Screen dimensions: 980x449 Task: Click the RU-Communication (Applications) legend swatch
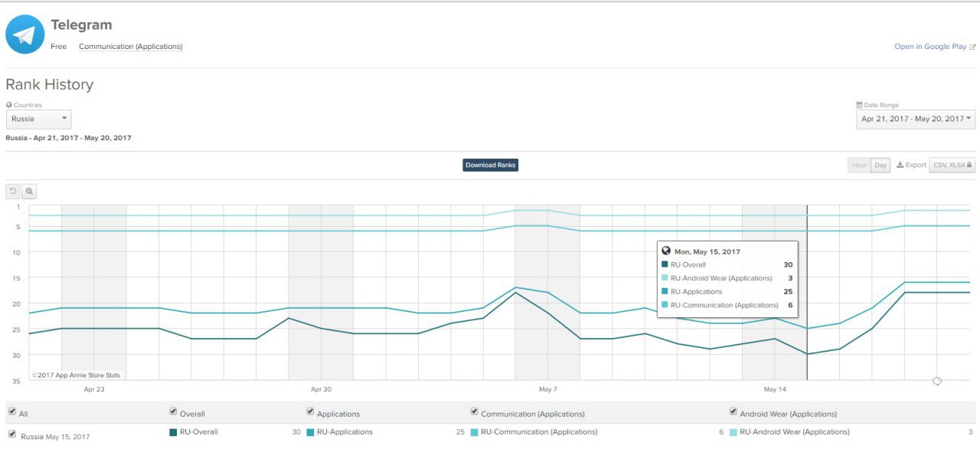[x=475, y=432]
